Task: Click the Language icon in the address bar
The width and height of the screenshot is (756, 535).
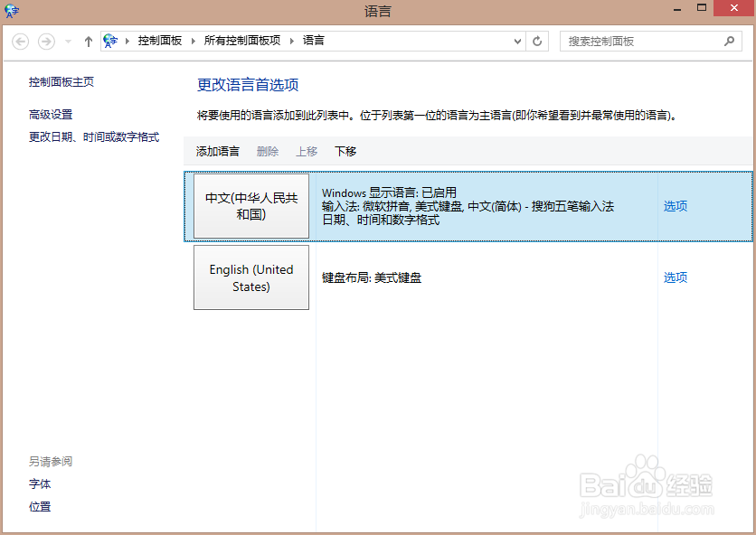Action: coord(110,40)
